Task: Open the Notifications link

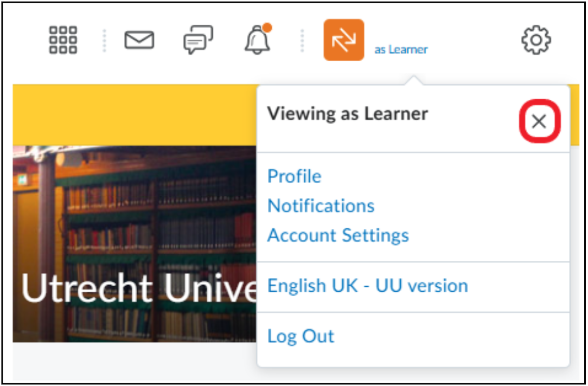Action: click(x=321, y=206)
